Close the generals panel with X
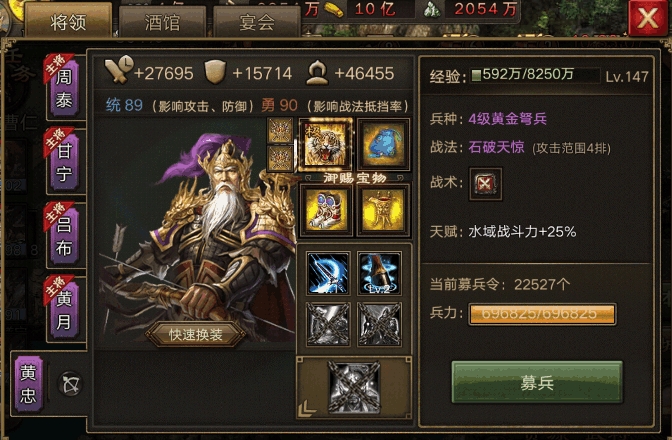Image resolution: width=672 pixels, height=440 pixels. point(647,18)
